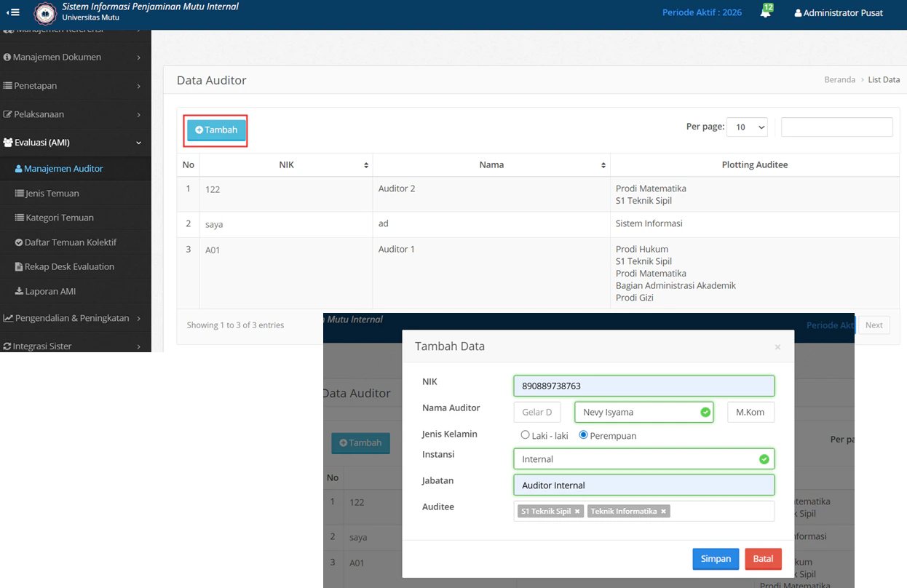Click the Pelaksanaan edit icon
Image resolution: width=907 pixels, height=588 pixels.
(7, 114)
